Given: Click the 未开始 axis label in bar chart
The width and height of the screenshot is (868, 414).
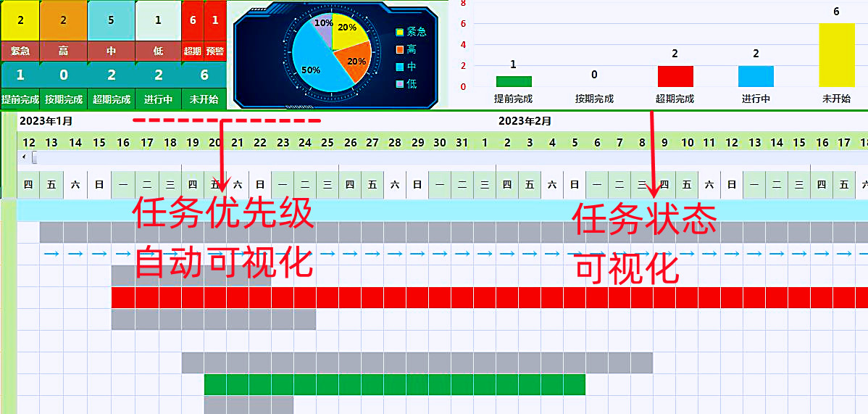Looking at the screenshot, I should [836, 99].
